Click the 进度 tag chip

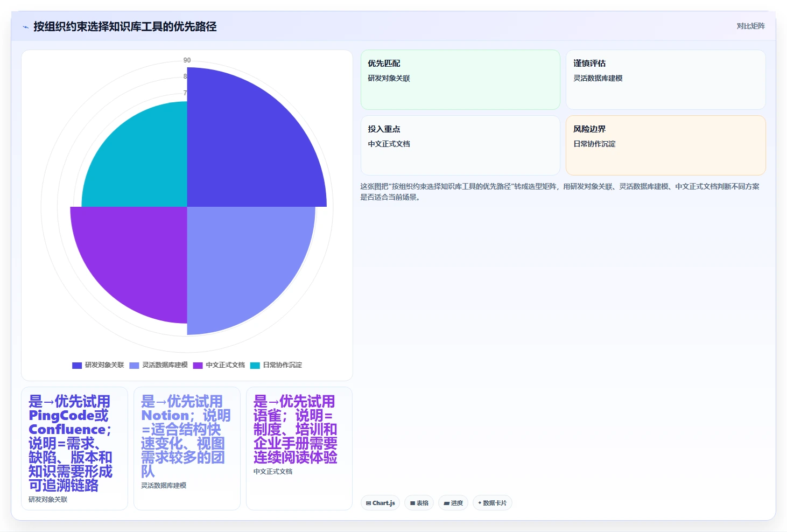coord(453,503)
